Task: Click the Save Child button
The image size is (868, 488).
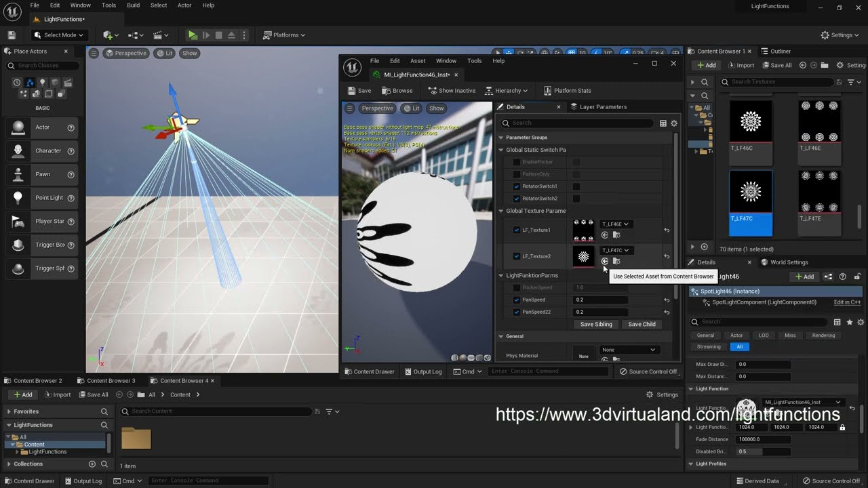Action: click(642, 324)
